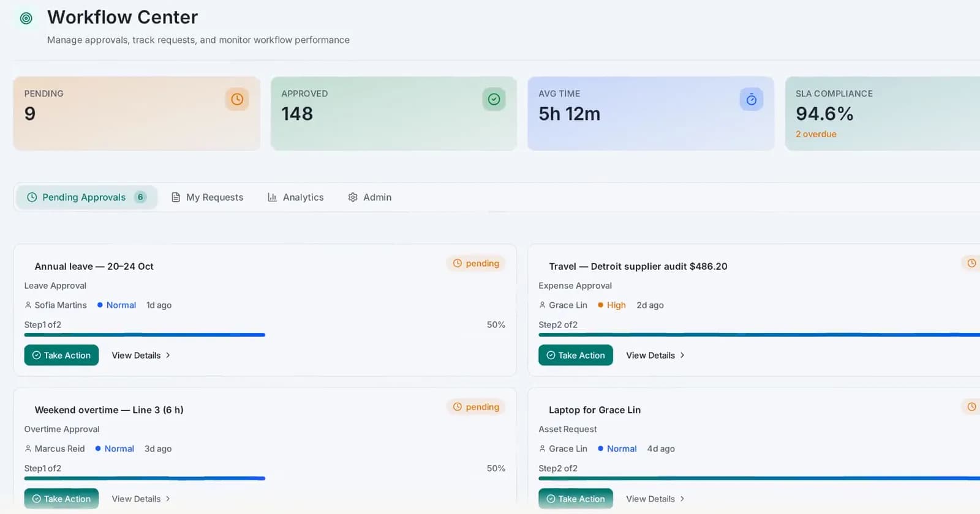This screenshot has height=514, width=980.
Task: Click the Weekend overtime progress bar
Action: [265, 479]
